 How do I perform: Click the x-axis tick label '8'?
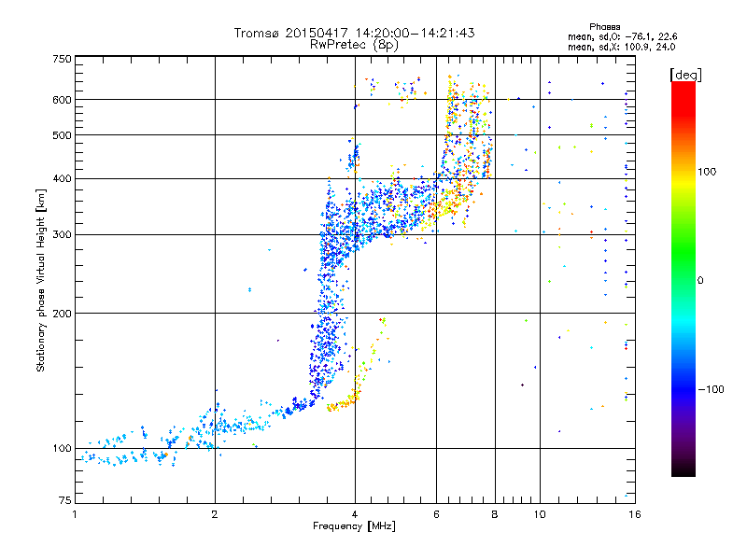click(x=495, y=514)
